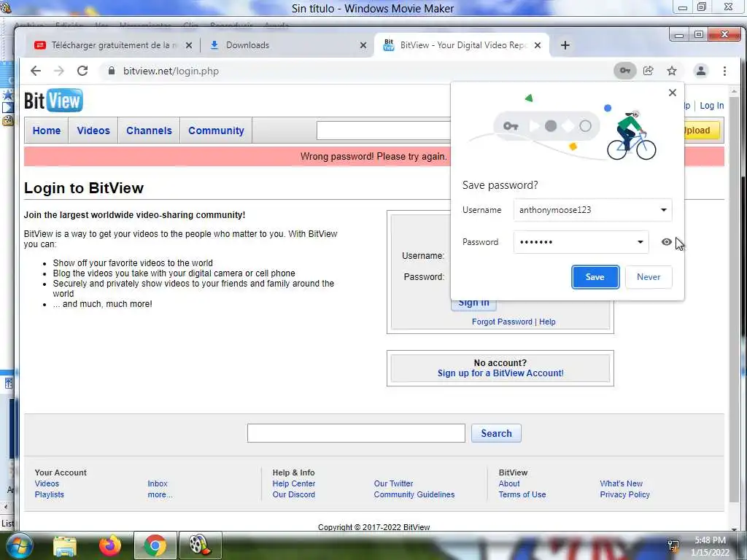747x560 pixels.
Task: Click the bottom Search button
Action: coord(496,433)
